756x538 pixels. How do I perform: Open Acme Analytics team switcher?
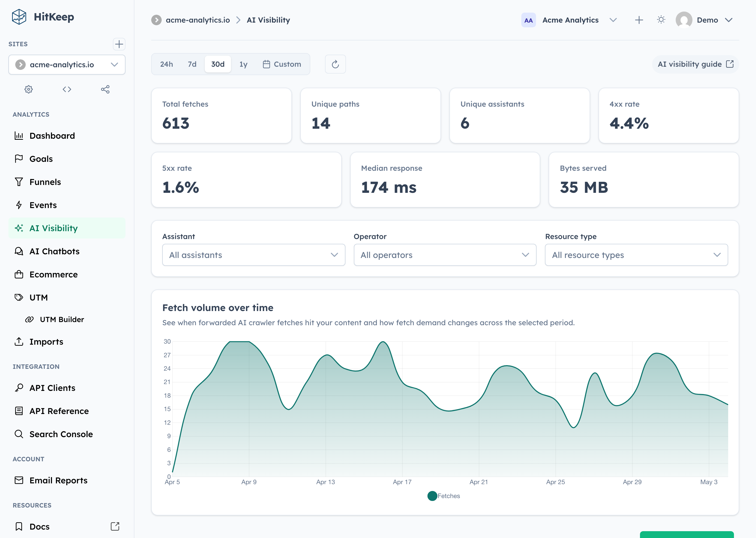[569, 20]
